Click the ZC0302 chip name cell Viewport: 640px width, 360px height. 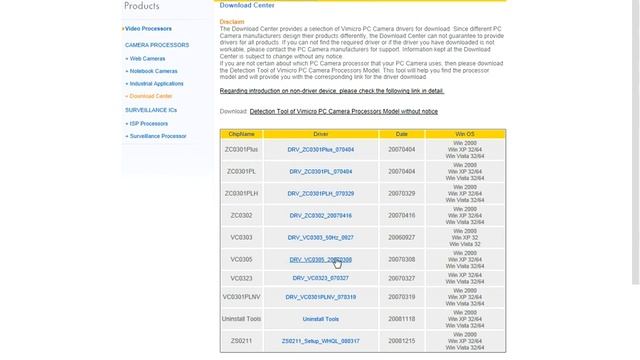point(242,216)
